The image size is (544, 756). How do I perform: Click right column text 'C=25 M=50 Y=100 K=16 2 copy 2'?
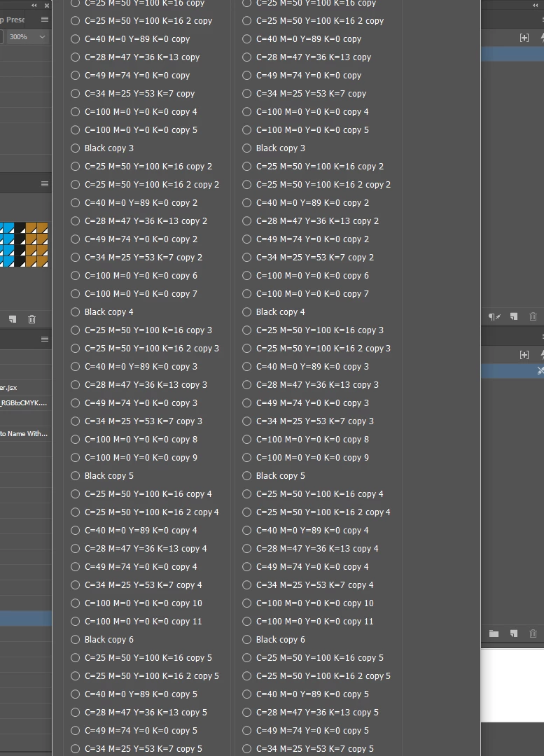tap(323, 185)
